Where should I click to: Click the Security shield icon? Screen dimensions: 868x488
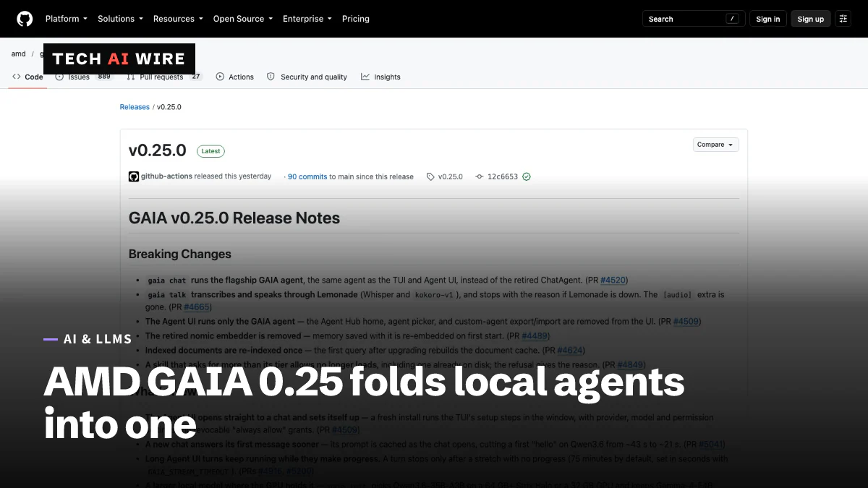[x=271, y=77]
